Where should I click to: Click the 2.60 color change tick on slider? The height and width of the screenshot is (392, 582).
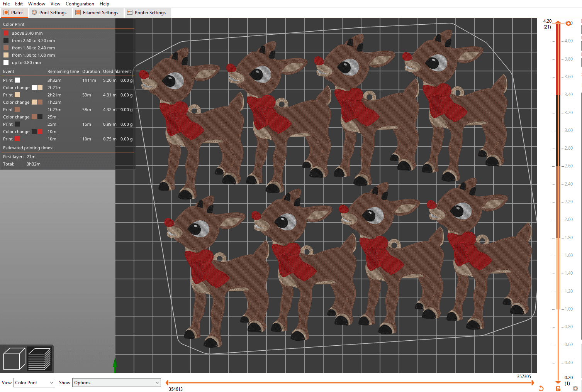[558, 166]
